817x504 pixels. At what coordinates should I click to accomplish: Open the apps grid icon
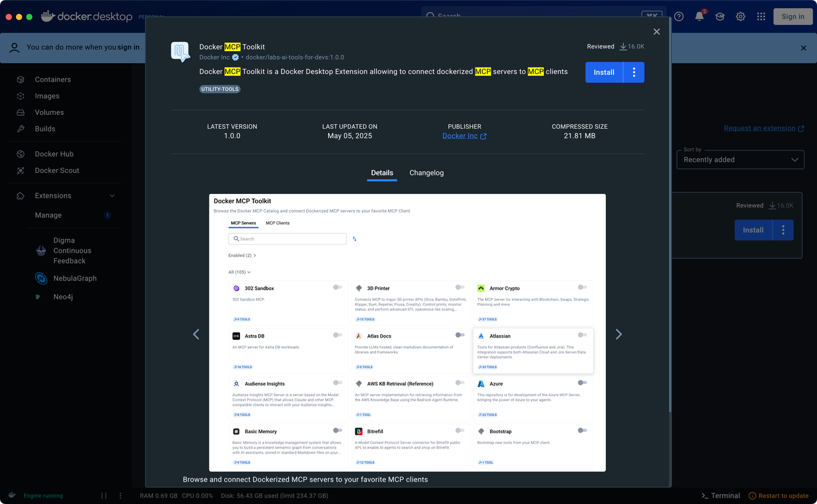click(x=761, y=17)
